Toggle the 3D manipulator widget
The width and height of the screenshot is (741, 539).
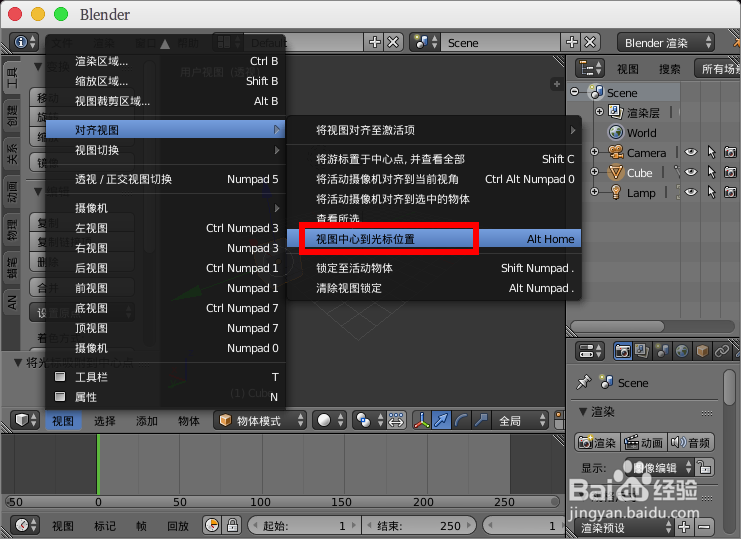[422, 420]
